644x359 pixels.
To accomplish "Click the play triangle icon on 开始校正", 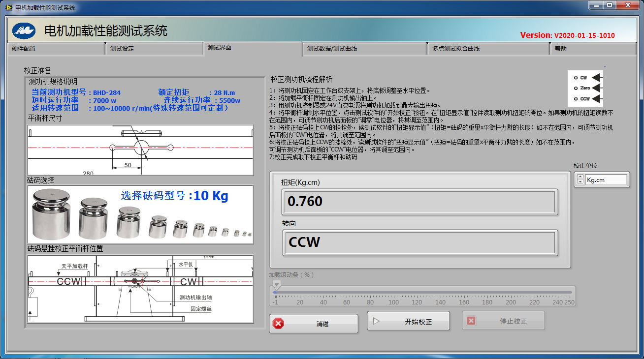I will point(376,321).
